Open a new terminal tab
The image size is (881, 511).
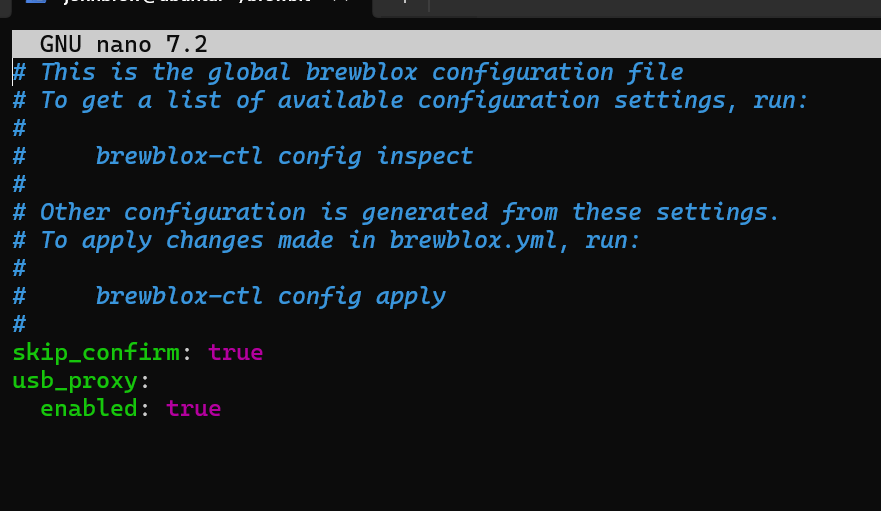[x=405, y=4]
